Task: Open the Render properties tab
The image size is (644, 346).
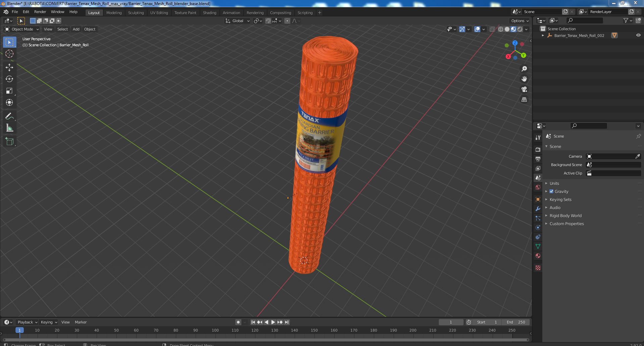Action: 538,149
